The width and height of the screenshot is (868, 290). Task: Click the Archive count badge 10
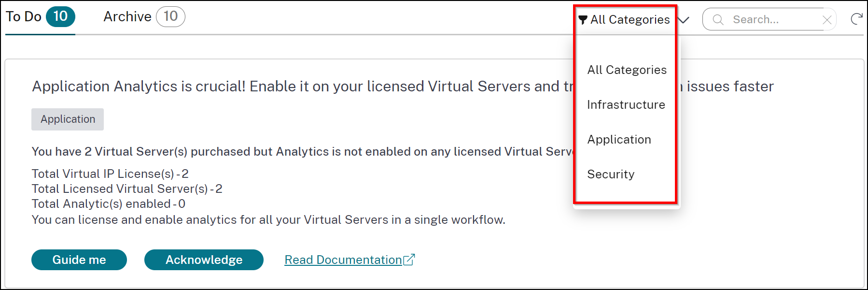click(170, 17)
